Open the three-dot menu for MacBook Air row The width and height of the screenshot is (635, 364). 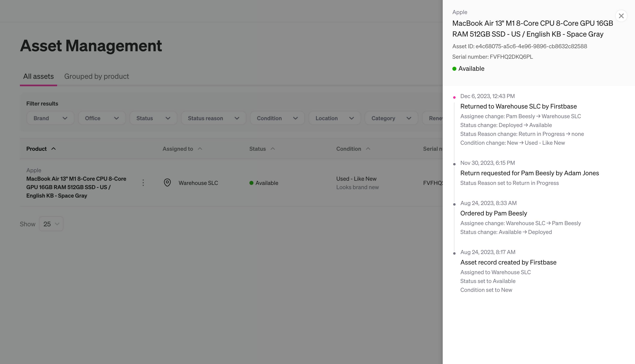pos(143,183)
